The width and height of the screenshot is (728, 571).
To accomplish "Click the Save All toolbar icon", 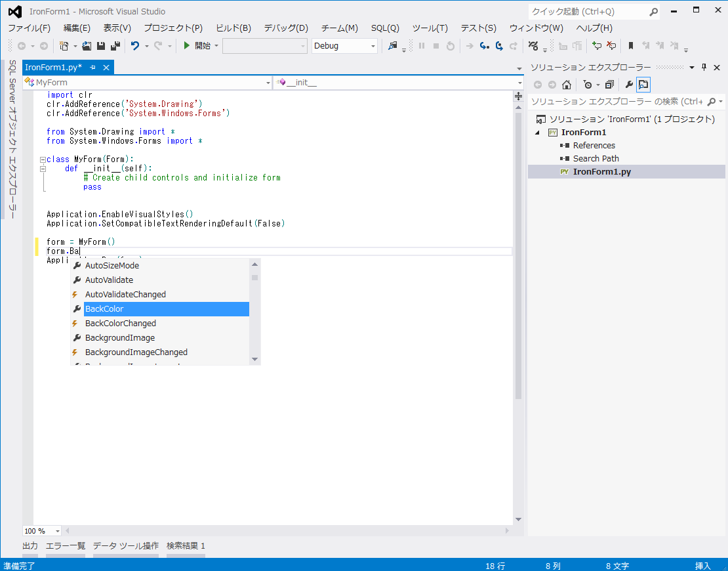I will coord(115,45).
